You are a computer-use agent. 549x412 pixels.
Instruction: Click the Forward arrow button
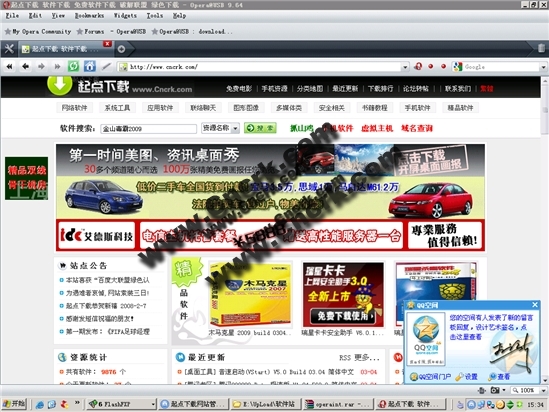[41, 66]
